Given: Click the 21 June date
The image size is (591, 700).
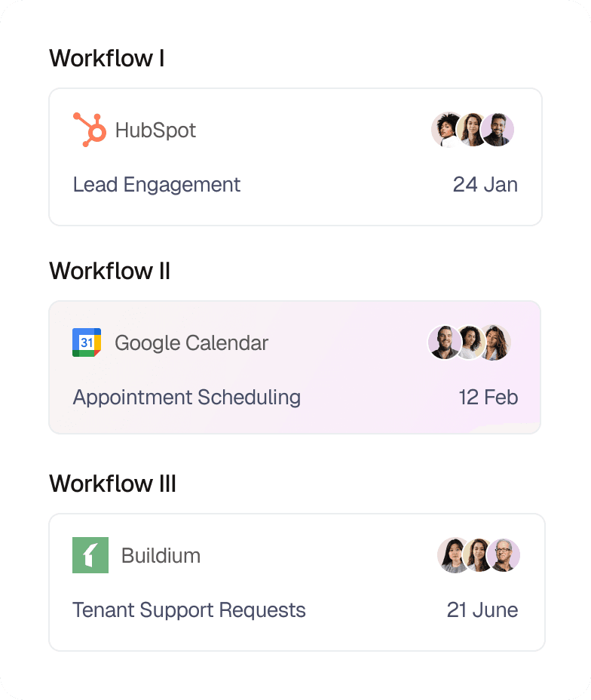Looking at the screenshot, I should (x=482, y=610).
